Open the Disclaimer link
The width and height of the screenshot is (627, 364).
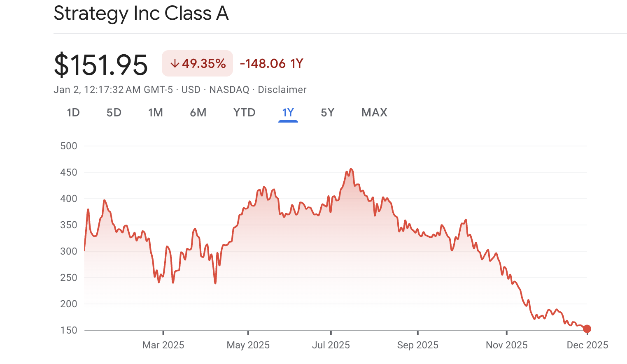[x=282, y=89]
